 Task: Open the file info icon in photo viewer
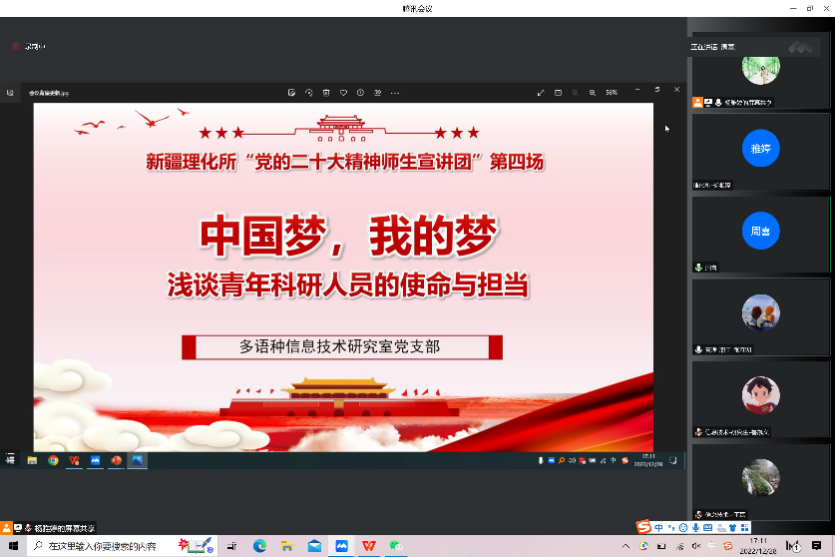360,92
